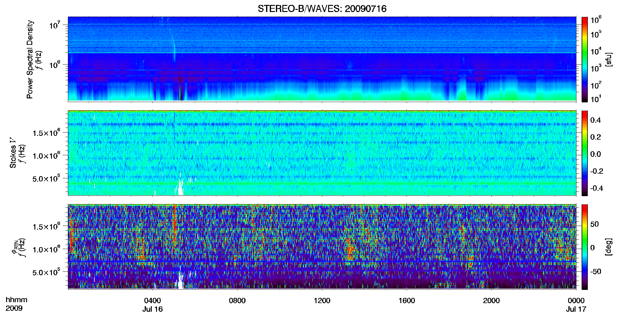This screenshot has height=332, width=644.
Task: Click the power spectral density spectrogram panel
Action: coord(322,59)
